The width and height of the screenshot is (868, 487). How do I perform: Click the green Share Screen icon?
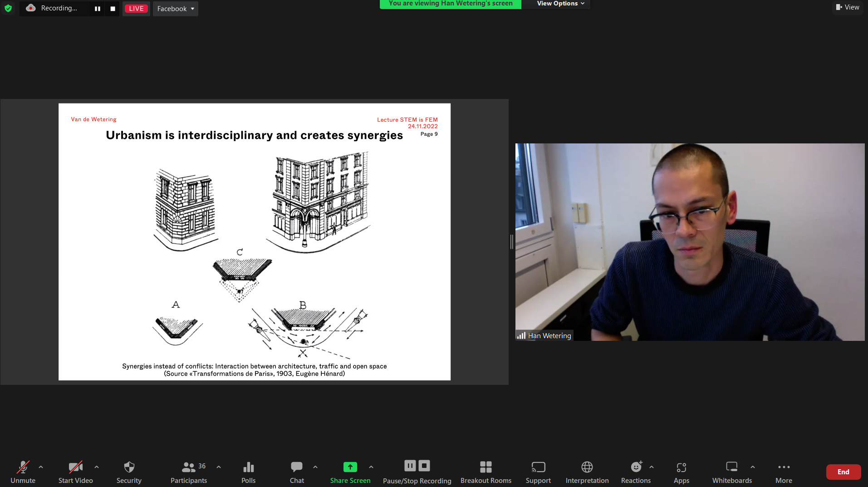[x=350, y=467]
